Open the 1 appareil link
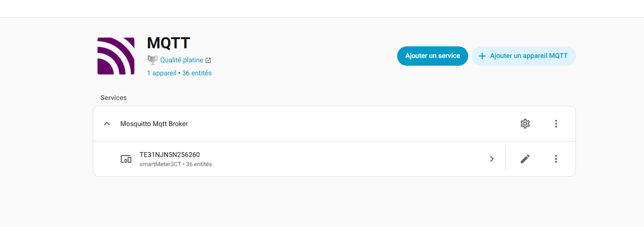 162,73
